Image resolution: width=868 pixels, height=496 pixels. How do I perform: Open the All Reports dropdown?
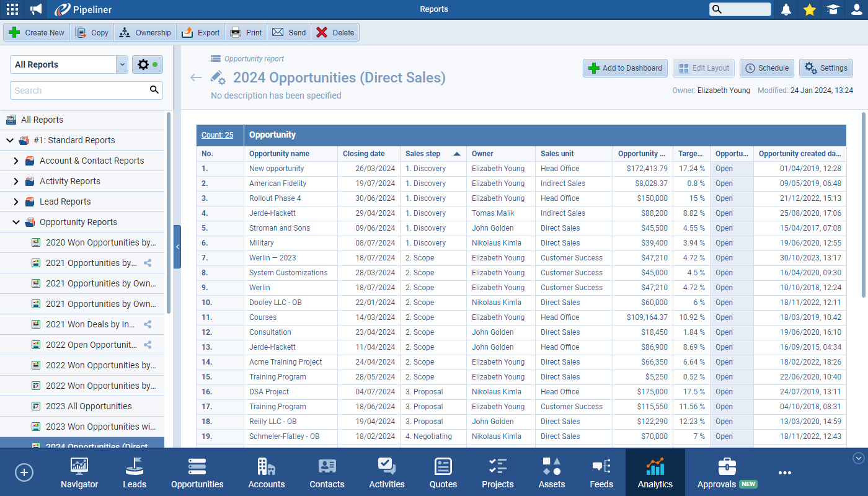122,64
